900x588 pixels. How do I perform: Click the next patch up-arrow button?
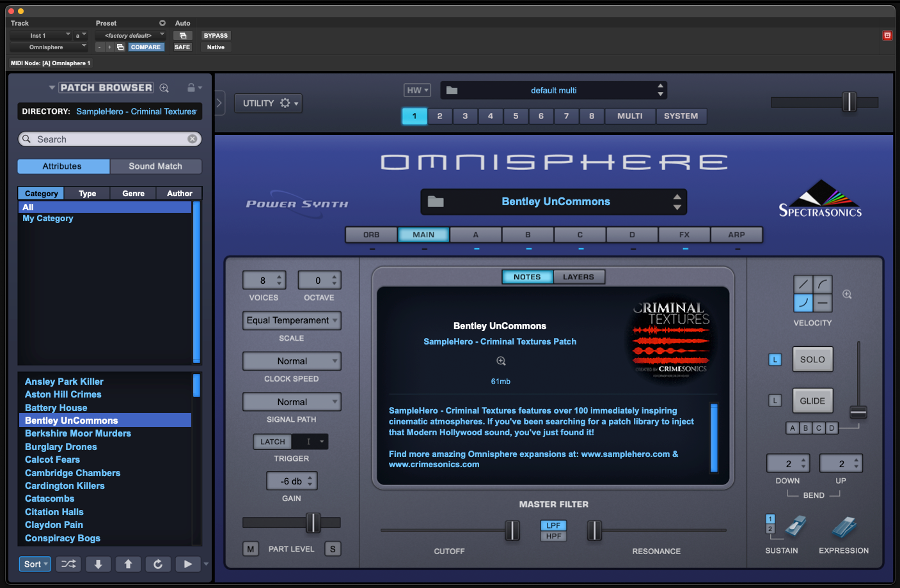128,564
